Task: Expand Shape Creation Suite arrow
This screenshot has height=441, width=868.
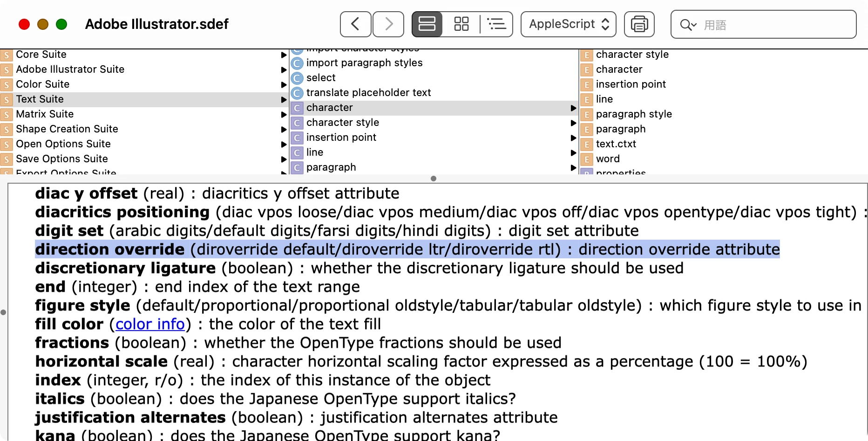Action: 284,130
